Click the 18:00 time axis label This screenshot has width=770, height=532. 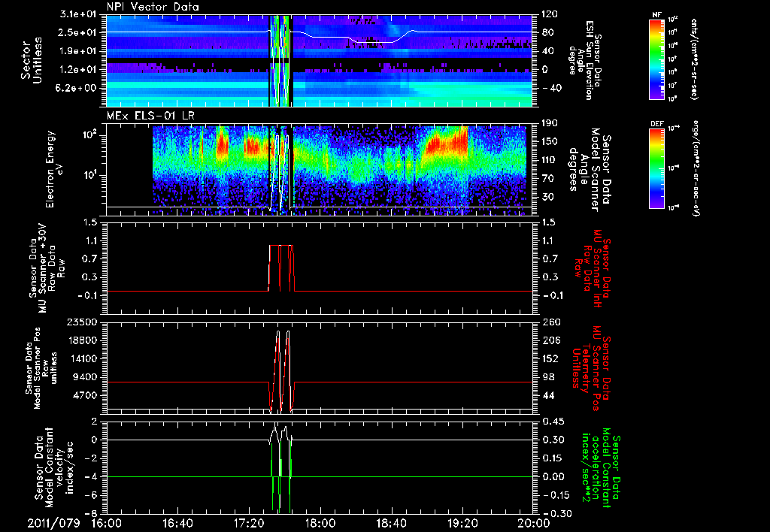pyautogui.click(x=320, y=523)
